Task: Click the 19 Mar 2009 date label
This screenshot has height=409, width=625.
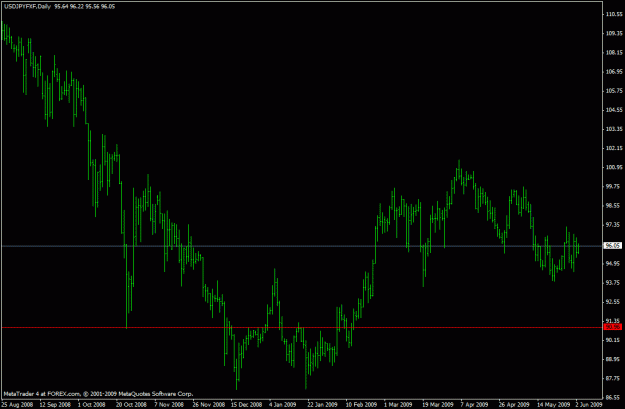Action: point(438,405)
